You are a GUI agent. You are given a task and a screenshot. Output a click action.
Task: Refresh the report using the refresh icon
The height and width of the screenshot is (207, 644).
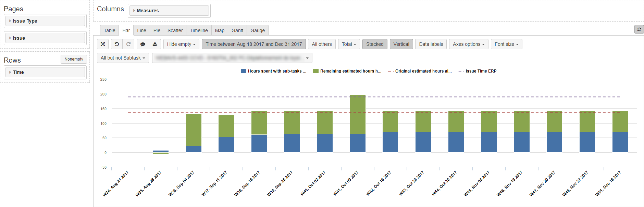click(x=639, y=29)
